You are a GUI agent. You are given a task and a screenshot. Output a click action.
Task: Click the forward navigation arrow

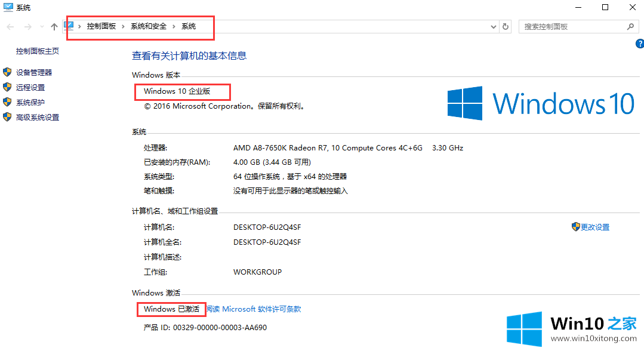point(27,27)
